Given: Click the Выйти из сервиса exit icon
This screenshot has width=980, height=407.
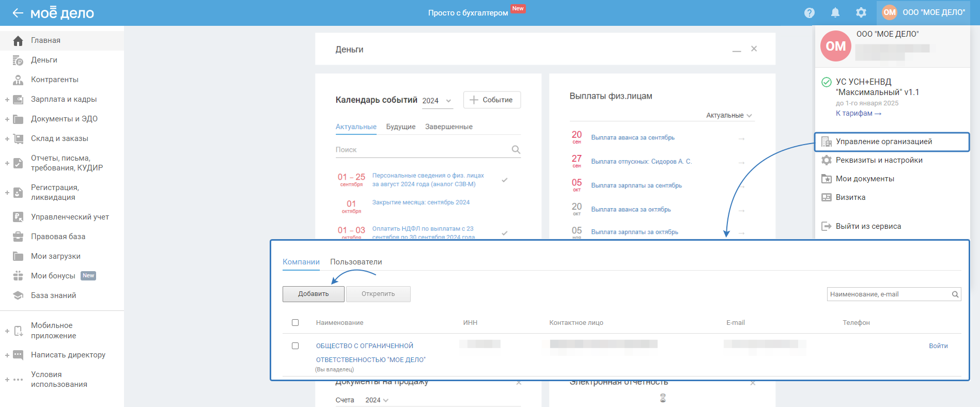Looking at the screenshot, I should coord(827,226).
